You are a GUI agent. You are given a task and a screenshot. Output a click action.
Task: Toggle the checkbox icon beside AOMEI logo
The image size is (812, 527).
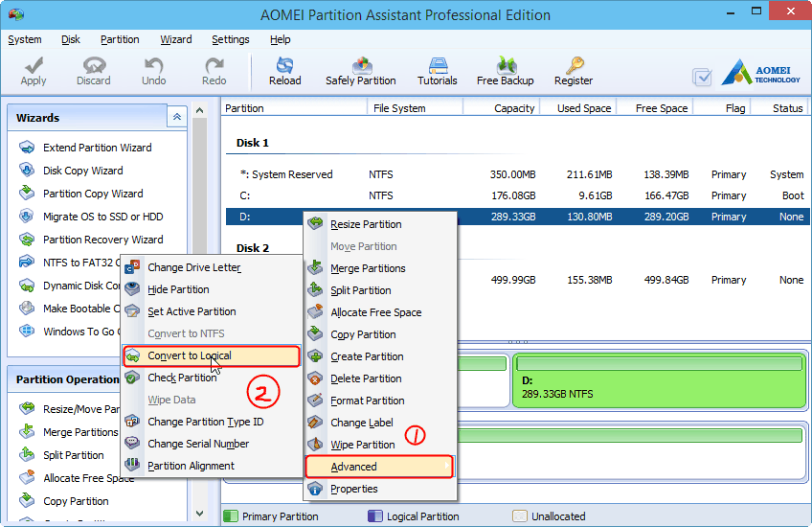click(702, 78)
